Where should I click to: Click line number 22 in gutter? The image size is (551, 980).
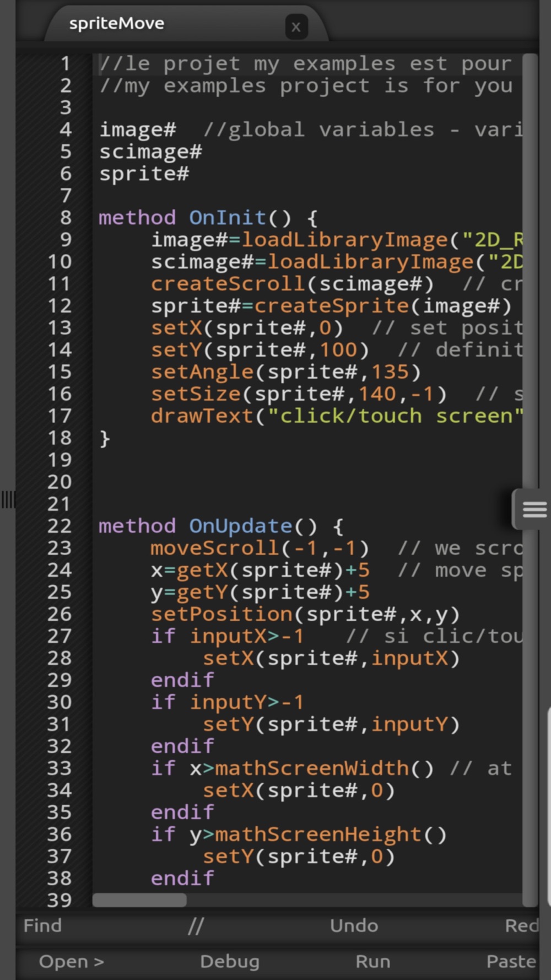pyautogui.click(x=60, y=526)
